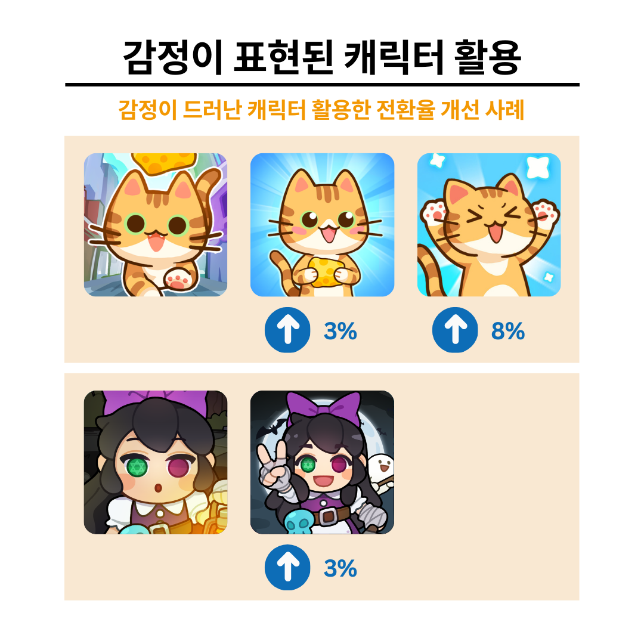Image resolution: width=644 pixels, height=644 pixels.
Task: Click the smiling girl icon making peace sign
Action: pos(323,462)
